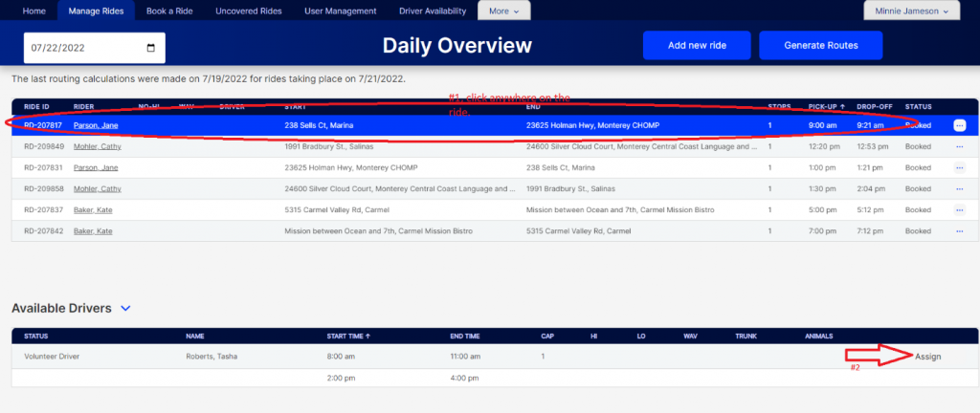Open the Driver Availability tab

click(432, 11)
